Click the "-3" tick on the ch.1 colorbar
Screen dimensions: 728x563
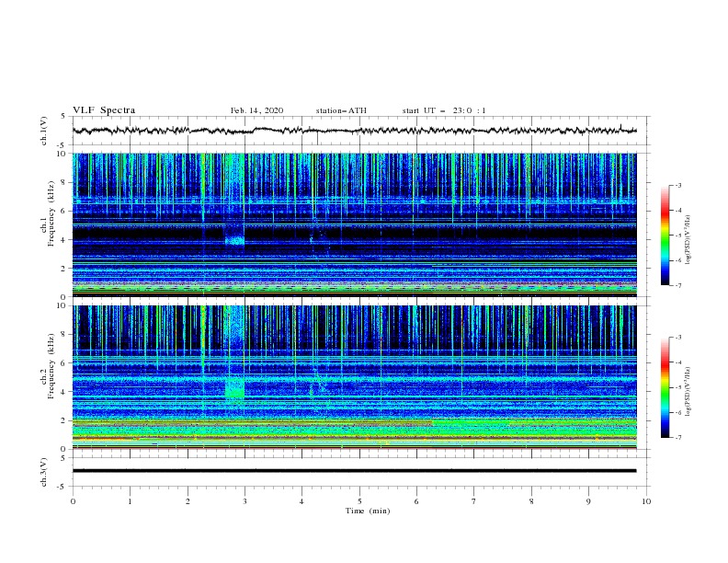click(678, 185)
